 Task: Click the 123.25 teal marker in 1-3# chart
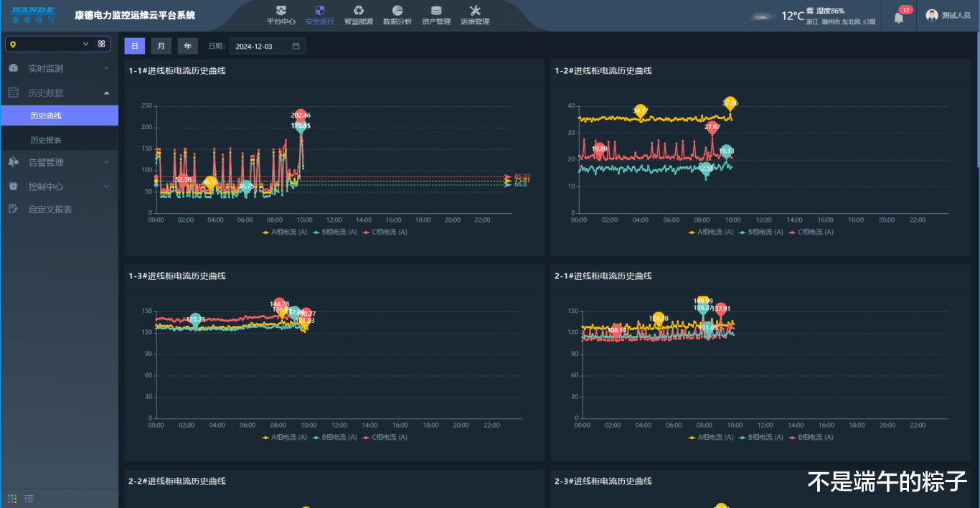195,320
